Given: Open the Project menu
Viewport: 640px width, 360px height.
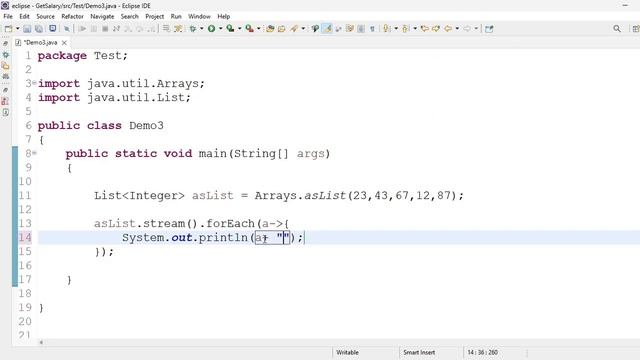Looking at the screenshot, I should click(x=154, y=16).
